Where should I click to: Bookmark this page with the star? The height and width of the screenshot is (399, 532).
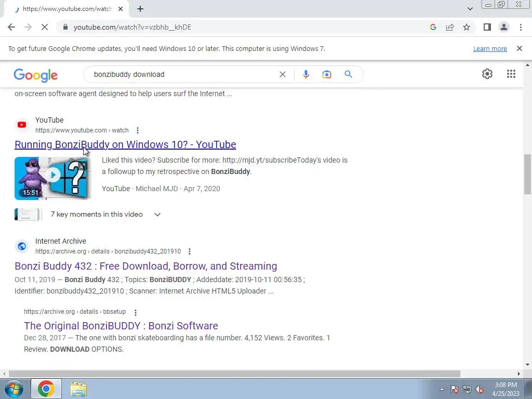click(x=467, y=27)
